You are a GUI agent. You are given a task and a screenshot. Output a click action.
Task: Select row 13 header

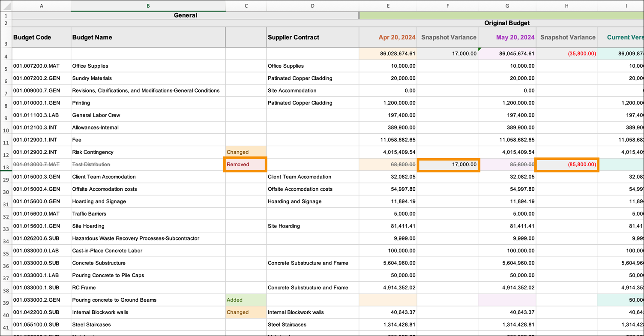[x=6, y=164]
